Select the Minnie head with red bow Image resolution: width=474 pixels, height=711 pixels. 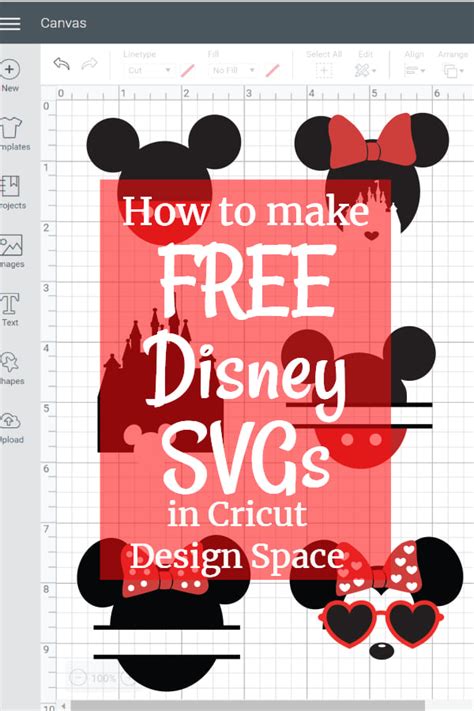pyautogui.click(x=372, y=172)
